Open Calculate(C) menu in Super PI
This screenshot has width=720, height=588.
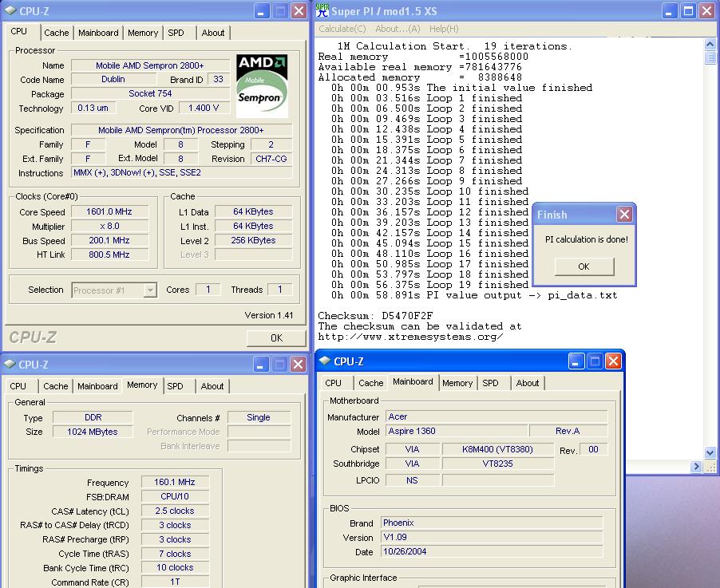point(342,29)
